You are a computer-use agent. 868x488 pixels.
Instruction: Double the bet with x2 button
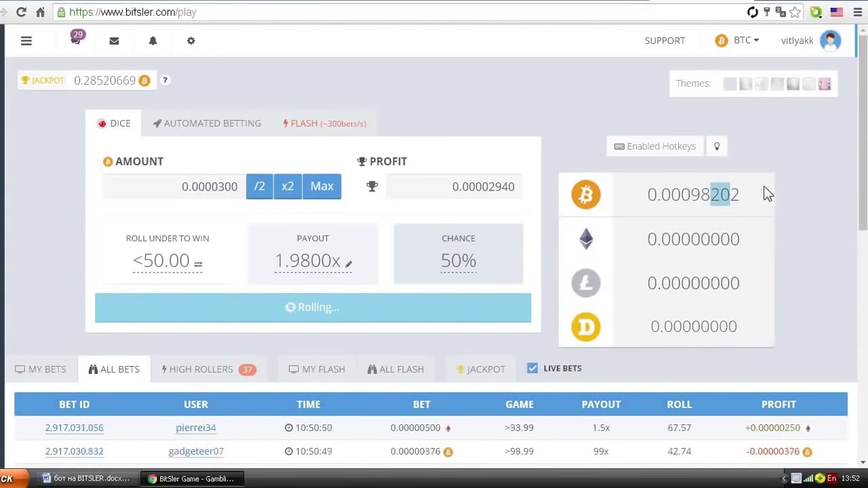288,186
